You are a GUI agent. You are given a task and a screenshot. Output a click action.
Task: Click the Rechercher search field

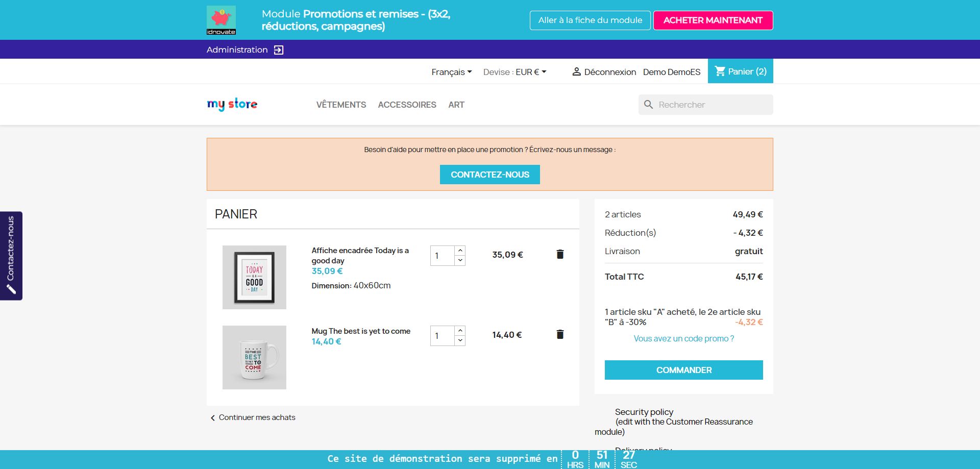pos(706,105)
